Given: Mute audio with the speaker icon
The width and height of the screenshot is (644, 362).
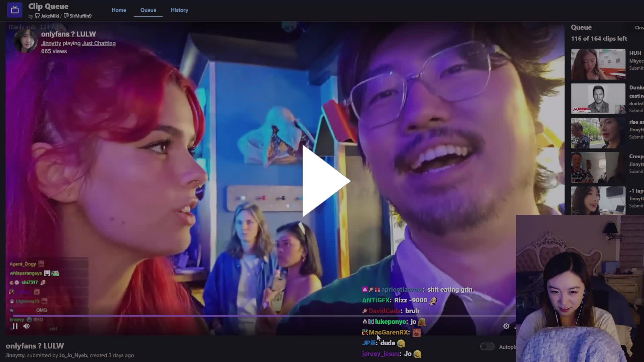Looking at the screenshot, I should 26,326.
